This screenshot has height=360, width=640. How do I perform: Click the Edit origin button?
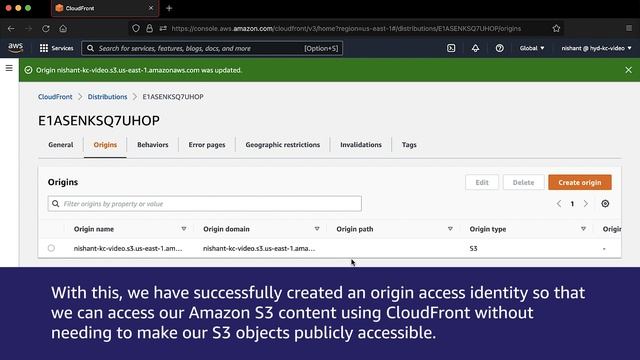click(482, 182)
